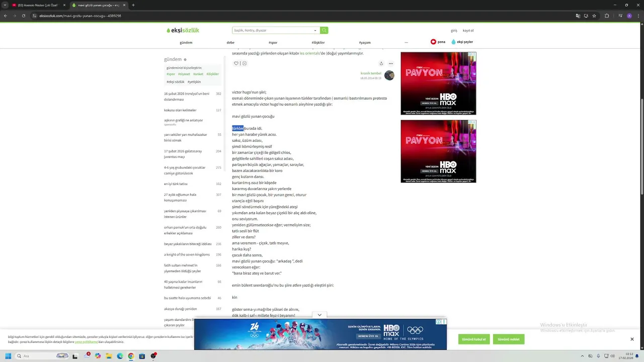Open 'akasya durağı yeniden' topic

tap(180, 309)
